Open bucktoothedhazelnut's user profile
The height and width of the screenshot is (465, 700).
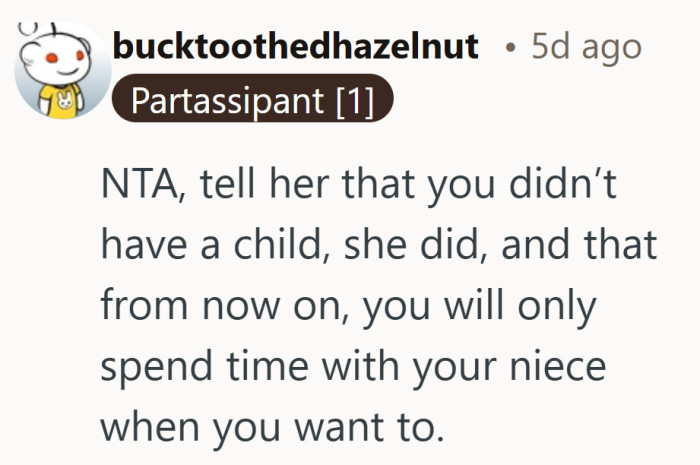[297, 46]
